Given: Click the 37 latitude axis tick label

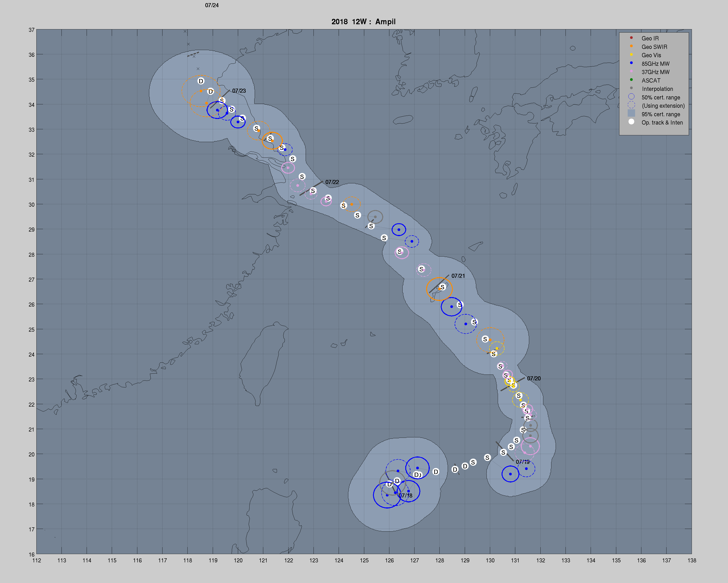Looking at the screenshot, I should (31, 30).
